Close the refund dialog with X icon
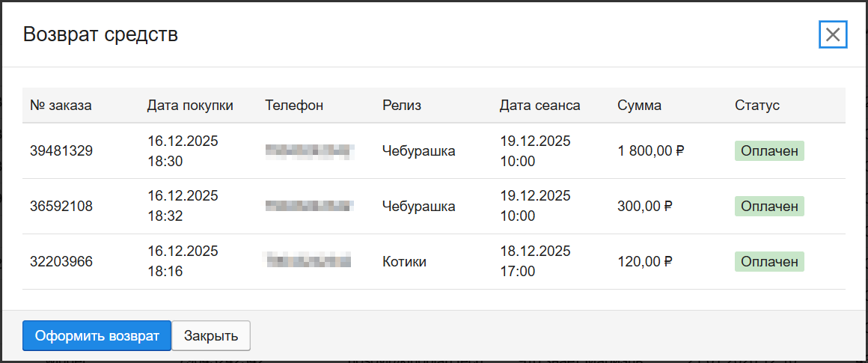Screen dimensions: 868x363 [833, 35]
